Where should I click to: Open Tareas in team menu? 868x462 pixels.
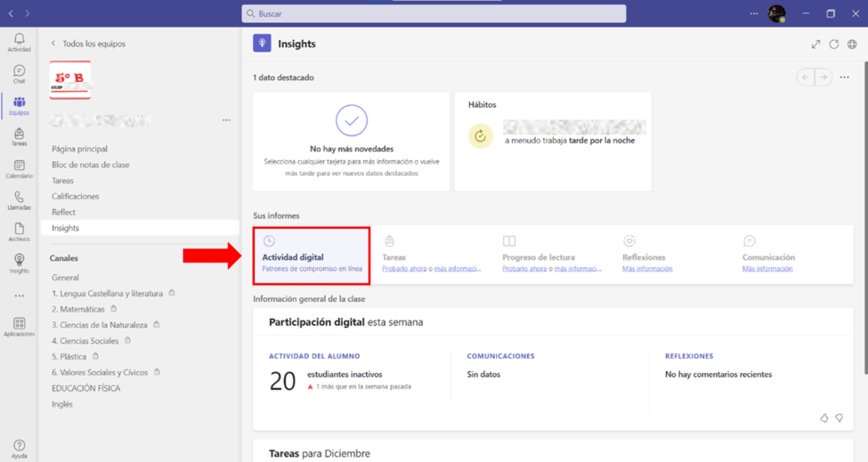pyautogui.click(x=62, y=181)
